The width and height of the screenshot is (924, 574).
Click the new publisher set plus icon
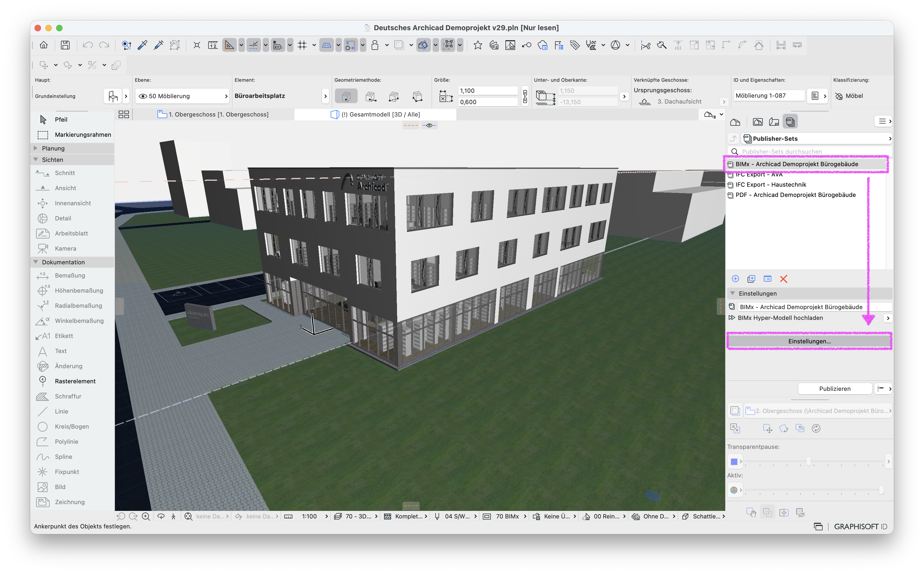coord(735,279)
